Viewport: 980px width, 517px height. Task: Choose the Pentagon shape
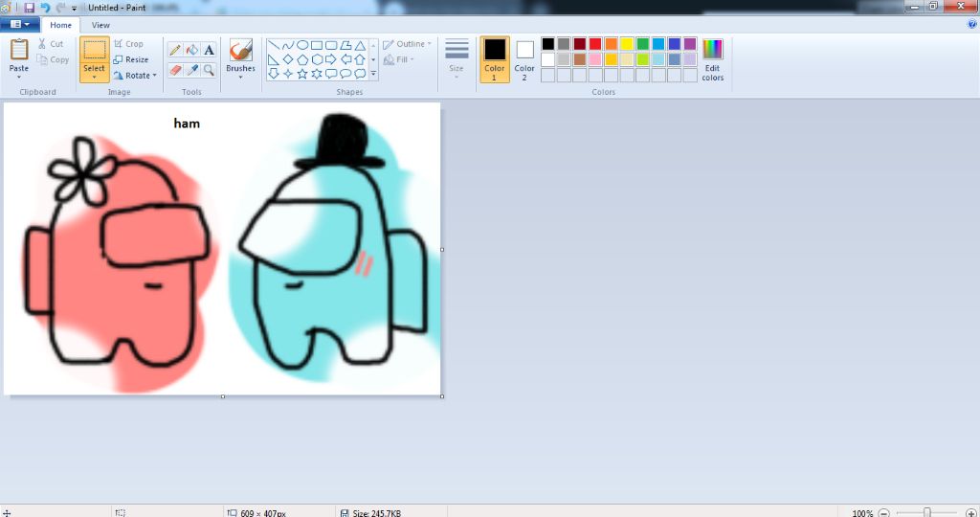coord(302,59)
